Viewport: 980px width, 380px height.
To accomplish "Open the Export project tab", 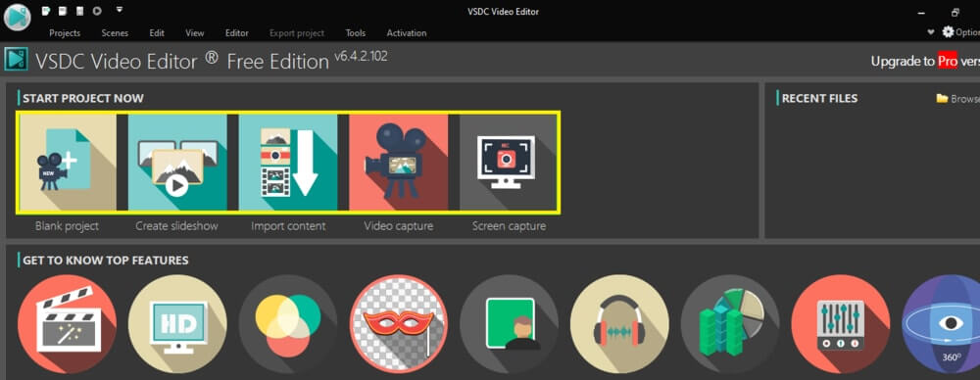I will point(297,33).
